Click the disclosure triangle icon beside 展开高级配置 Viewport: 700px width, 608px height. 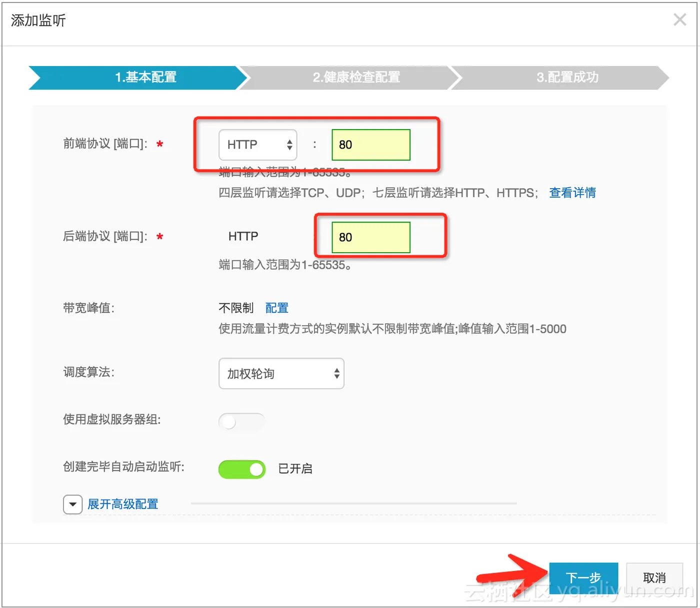click(x=73, y=504)
